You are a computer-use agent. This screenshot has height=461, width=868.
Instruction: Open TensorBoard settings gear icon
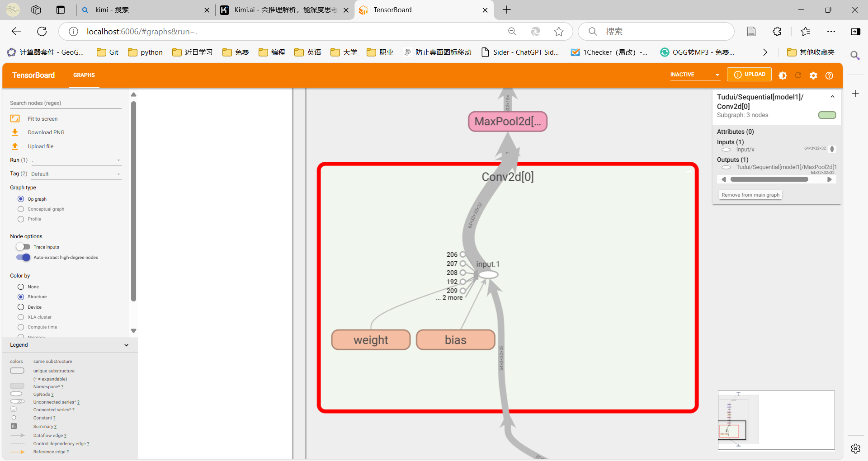coord(813,75)
